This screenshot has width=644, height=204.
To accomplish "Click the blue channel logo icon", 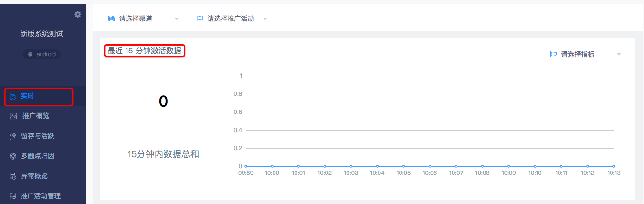I will [x=111, y=19].
